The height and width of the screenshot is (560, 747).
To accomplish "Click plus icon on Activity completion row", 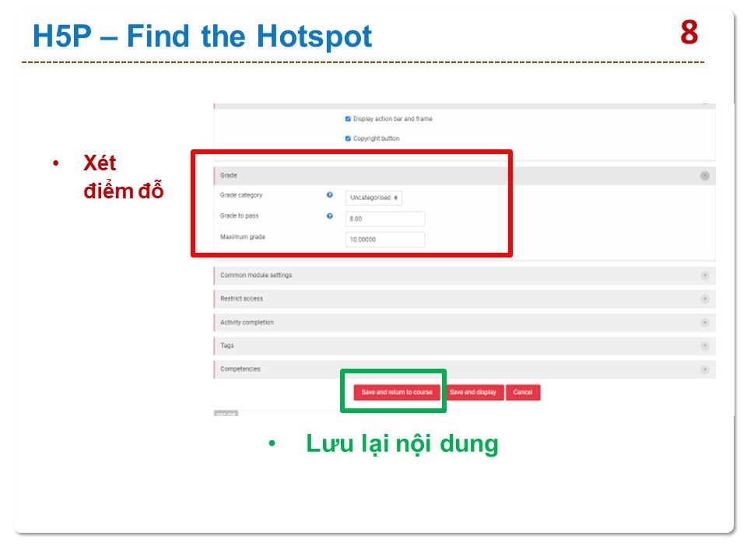I will [704, 322].
